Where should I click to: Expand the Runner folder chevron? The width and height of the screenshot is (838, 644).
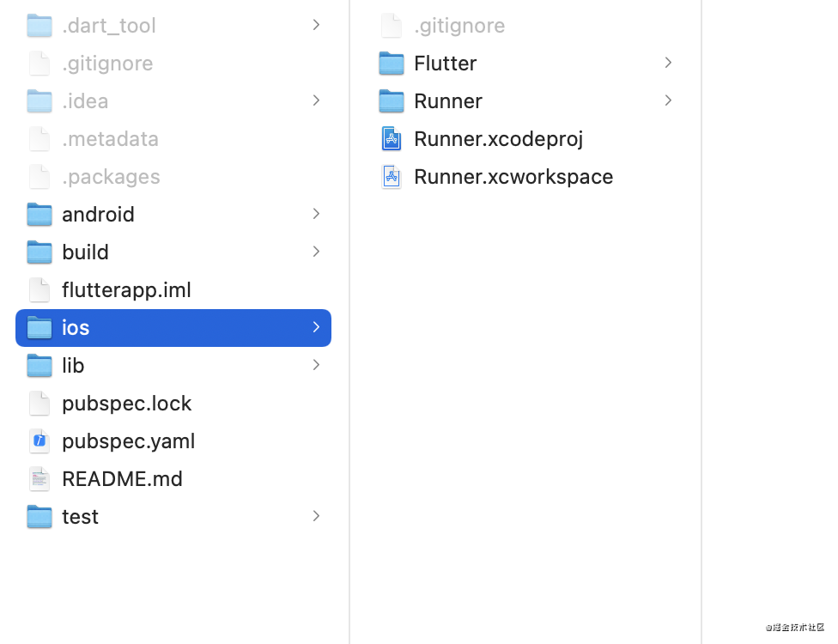pyautogui.click(x=668, y=100)
